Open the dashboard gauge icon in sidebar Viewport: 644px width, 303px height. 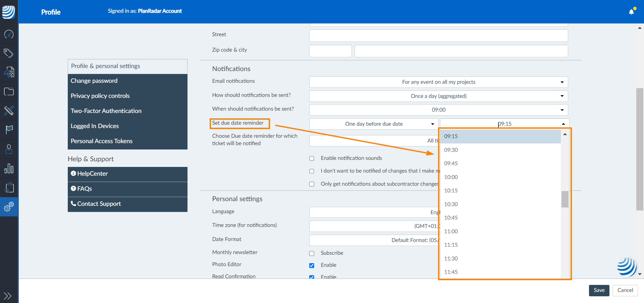(x=9, y=34)
